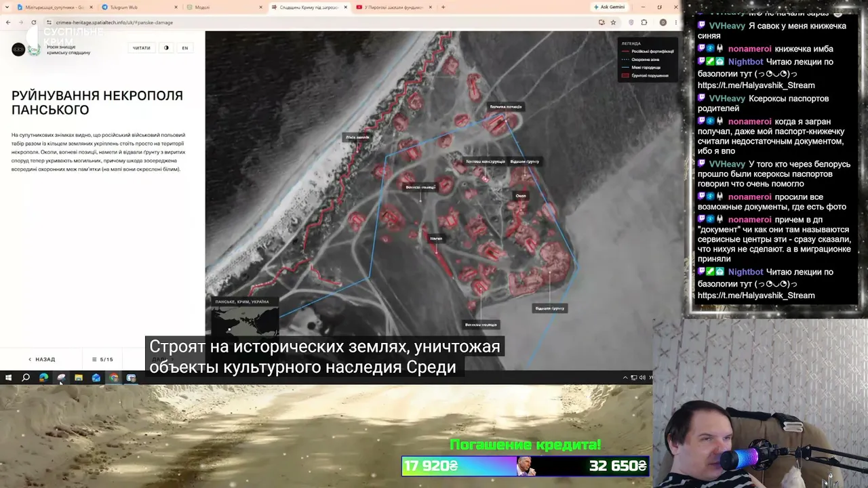
Task: Click the НАЗАД back navigation button
Action: point(42,359)
